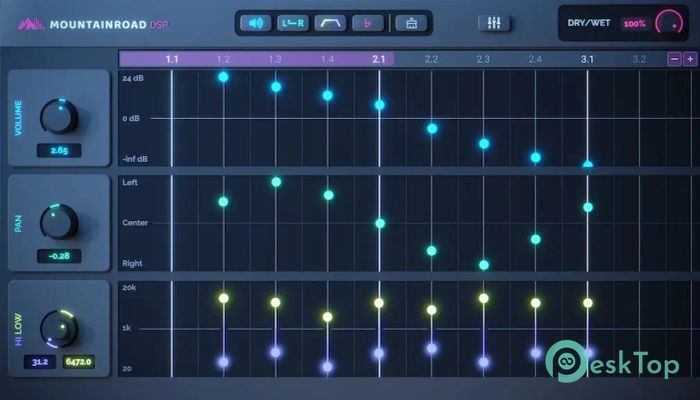
Task: Click the minus button to remove steps
Action: click(x=674, y=59)
